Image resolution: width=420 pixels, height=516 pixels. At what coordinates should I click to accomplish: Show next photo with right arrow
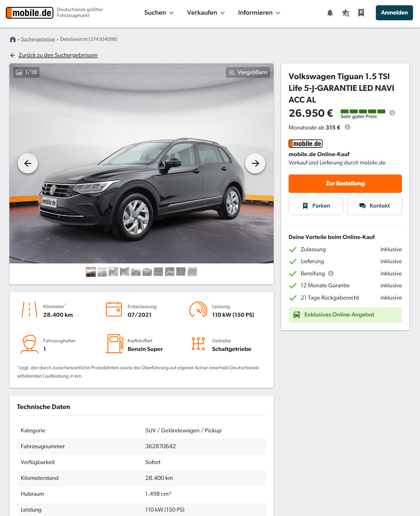255,163
